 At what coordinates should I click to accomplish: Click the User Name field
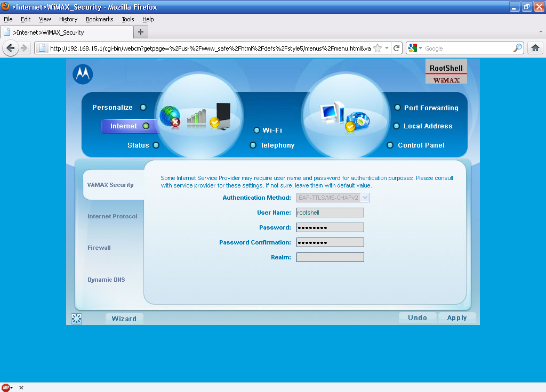pos(330,213)
